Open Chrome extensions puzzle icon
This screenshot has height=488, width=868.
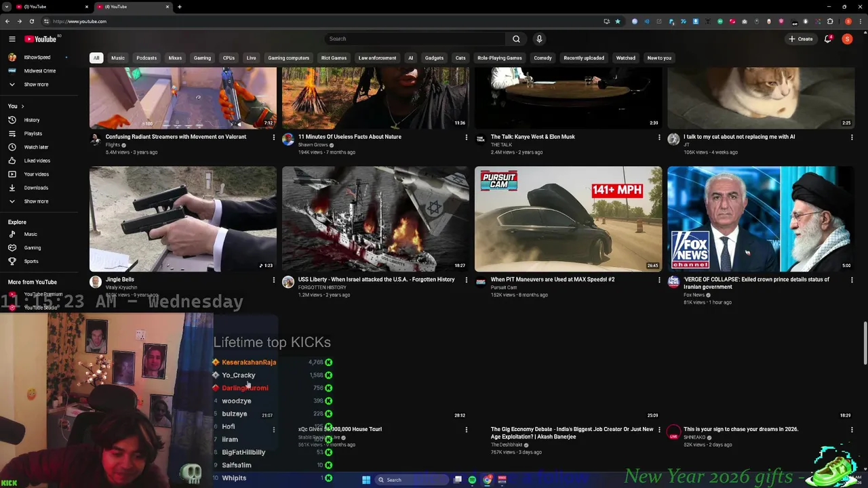(x=830, y=21)
